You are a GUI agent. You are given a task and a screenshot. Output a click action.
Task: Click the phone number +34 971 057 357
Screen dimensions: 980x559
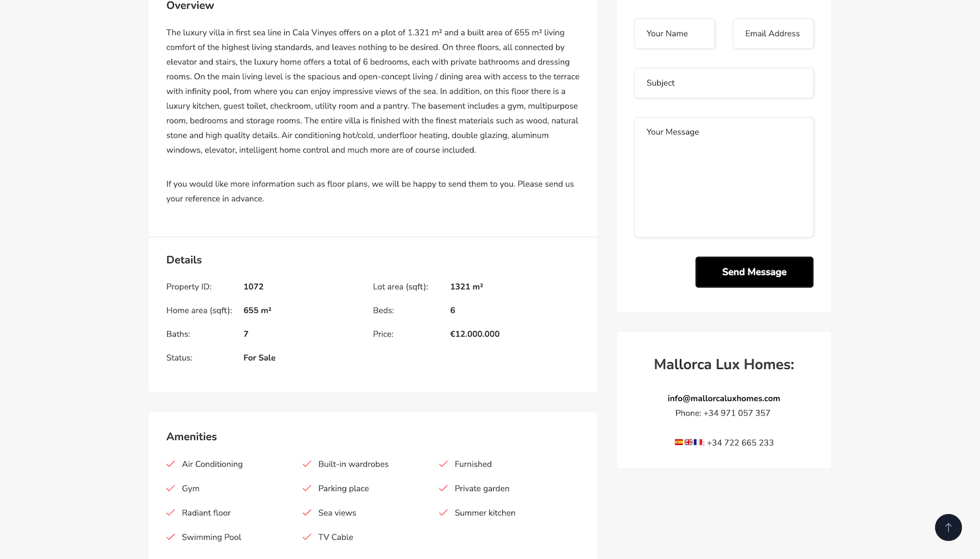click(736, 413)
